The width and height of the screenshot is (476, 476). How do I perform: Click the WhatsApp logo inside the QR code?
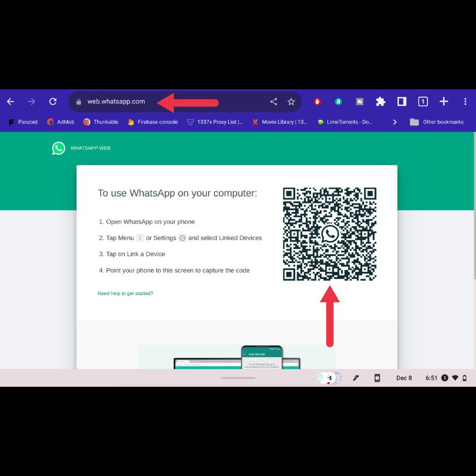pos(330,234)
